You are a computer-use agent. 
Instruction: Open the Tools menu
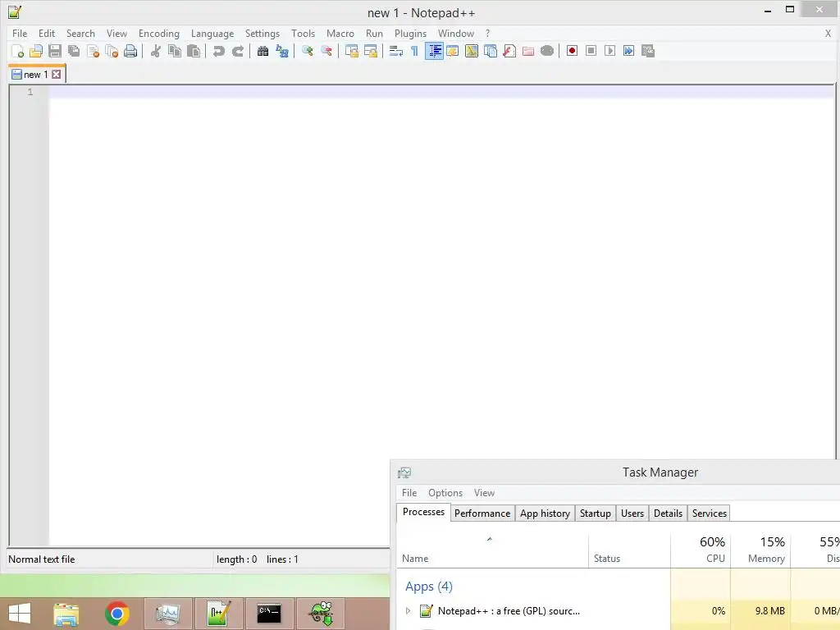303,33
